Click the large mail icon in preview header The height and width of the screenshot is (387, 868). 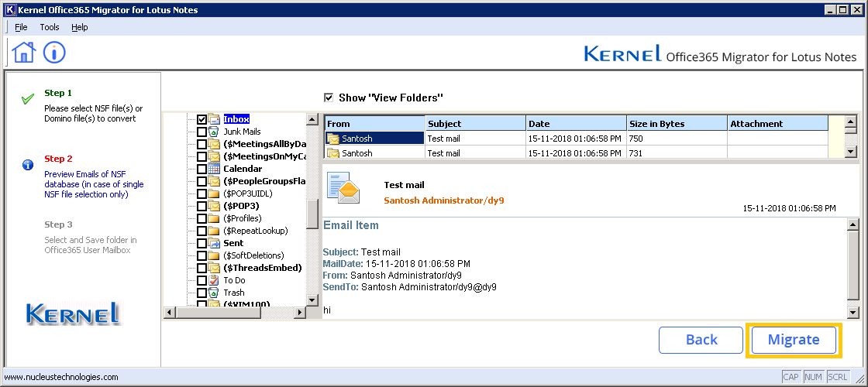[343, 188]
